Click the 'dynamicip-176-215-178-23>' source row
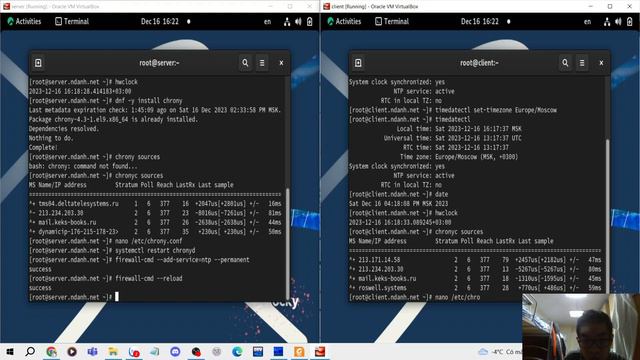The width and height of the screenshot is (640, 360). point(155,231)
